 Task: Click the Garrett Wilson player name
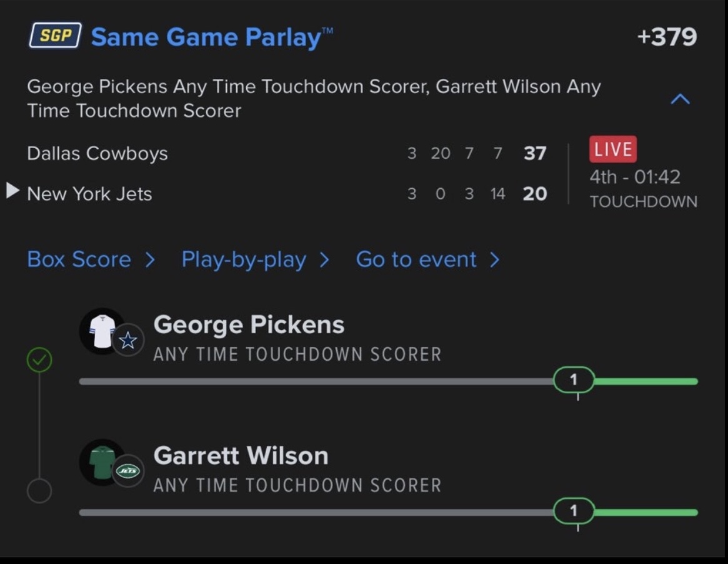(x=241, y=455)
